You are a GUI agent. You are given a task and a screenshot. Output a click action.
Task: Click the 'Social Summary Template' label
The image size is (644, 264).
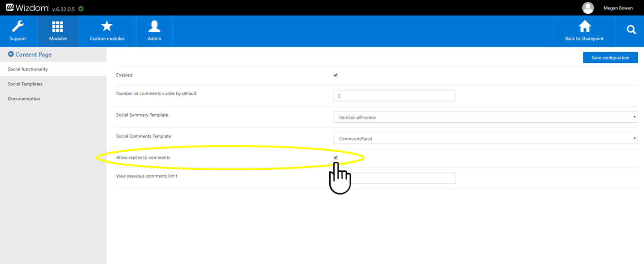pyautogui.click(x=142, y=115)
